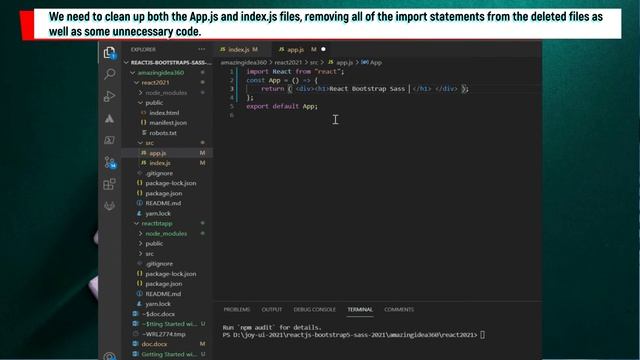Open the OUTPUT panel tab
This screenshot has height=360, width=640.
point(272,309)
